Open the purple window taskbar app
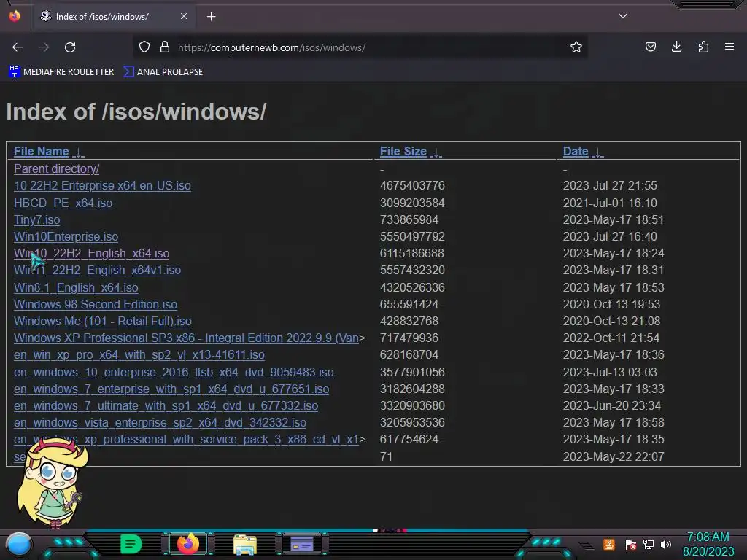 coord(302,544)
